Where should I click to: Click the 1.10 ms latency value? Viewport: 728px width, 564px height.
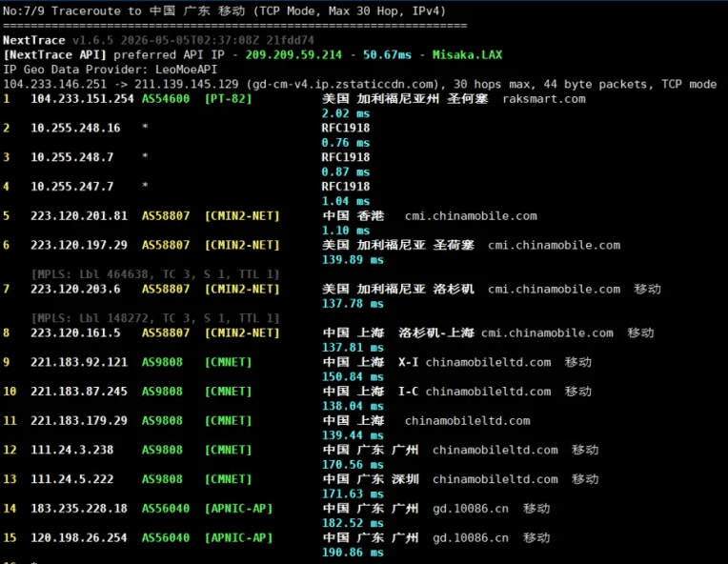pos(346,231)
